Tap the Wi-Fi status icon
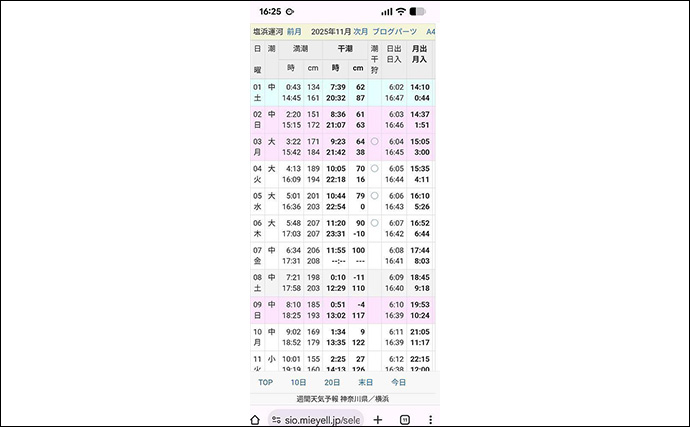The width and height of the screenshot is (690, 427). pyautogui.click(x=400, y=11)
